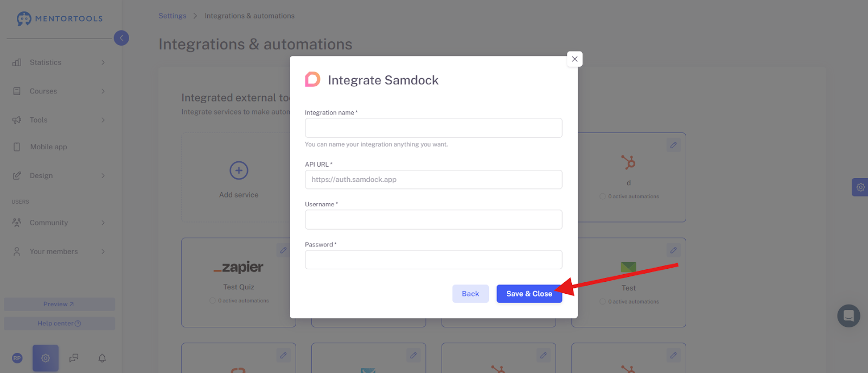Edit the 'Test' integration card
Viewport: 868px width, 373px height.
pos(673,250)
